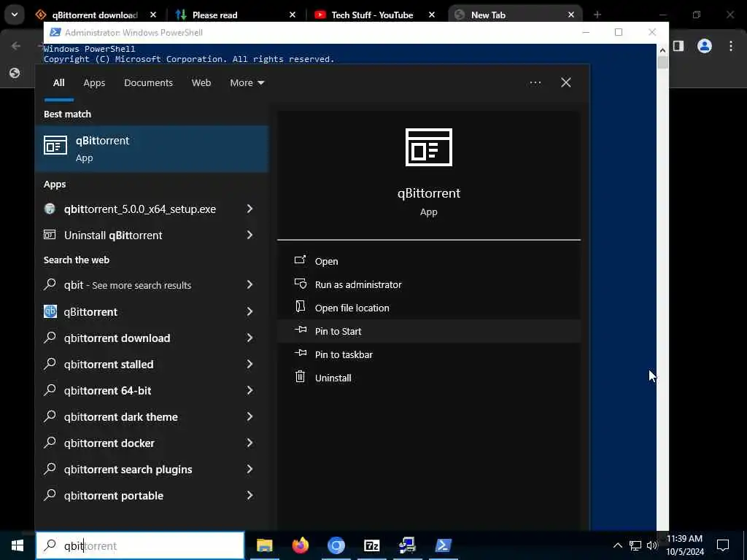Switch to the Documents search filter
This screenshot has width=747, height=560.
pos(148,83)
